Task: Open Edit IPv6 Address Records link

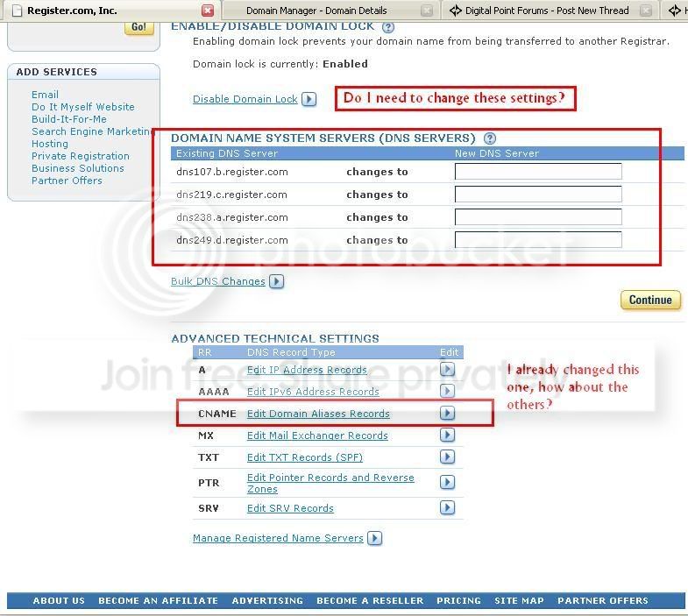Action: (313, 392)
